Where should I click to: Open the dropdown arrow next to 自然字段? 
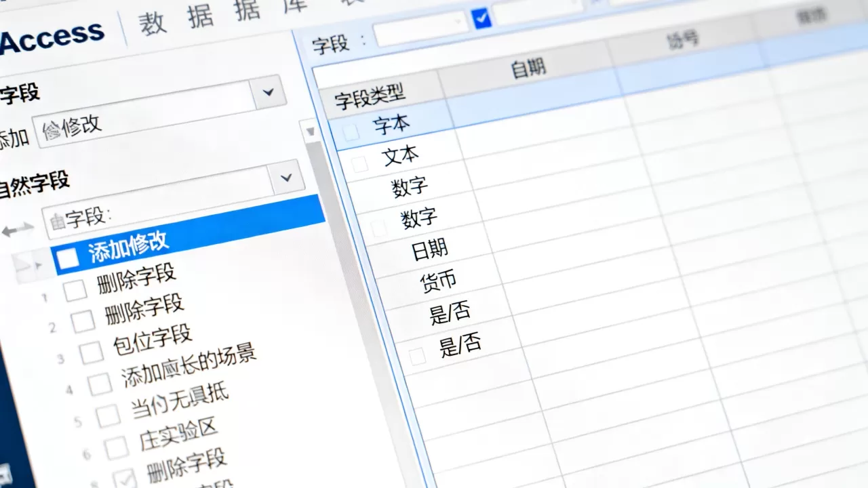coord(286,178)
